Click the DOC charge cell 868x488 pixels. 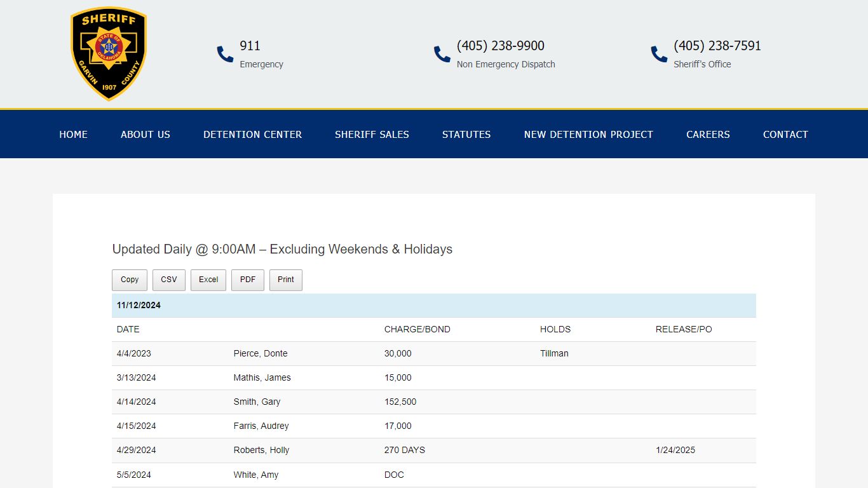pos(395,475)
